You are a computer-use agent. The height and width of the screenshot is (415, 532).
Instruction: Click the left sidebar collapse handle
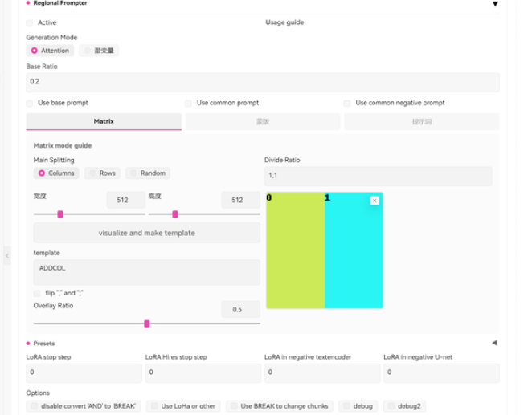pyautogui.click(x=7, y=255)
